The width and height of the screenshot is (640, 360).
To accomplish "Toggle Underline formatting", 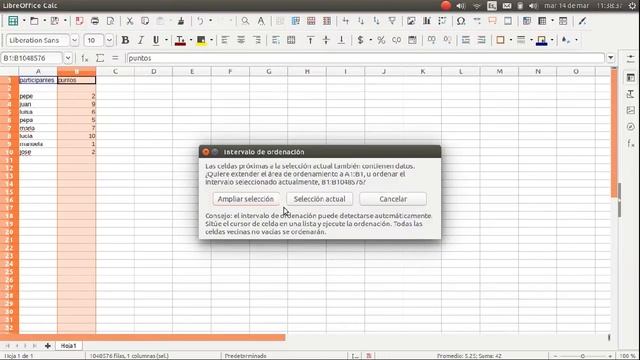I will click(x=156, y=40).
